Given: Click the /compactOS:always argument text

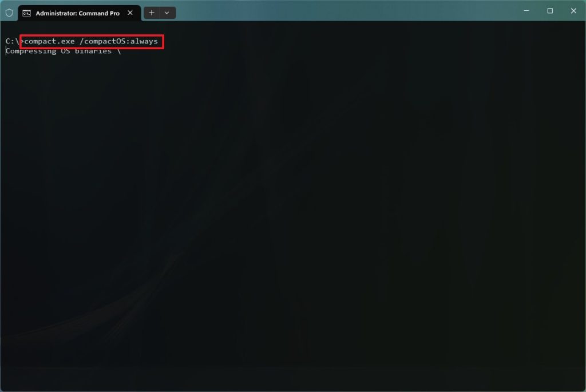Looking at the screenshot, I should 119,41.
